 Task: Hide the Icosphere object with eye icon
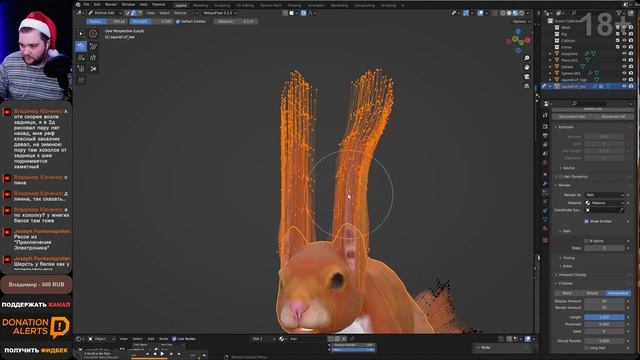coord(624,53)
